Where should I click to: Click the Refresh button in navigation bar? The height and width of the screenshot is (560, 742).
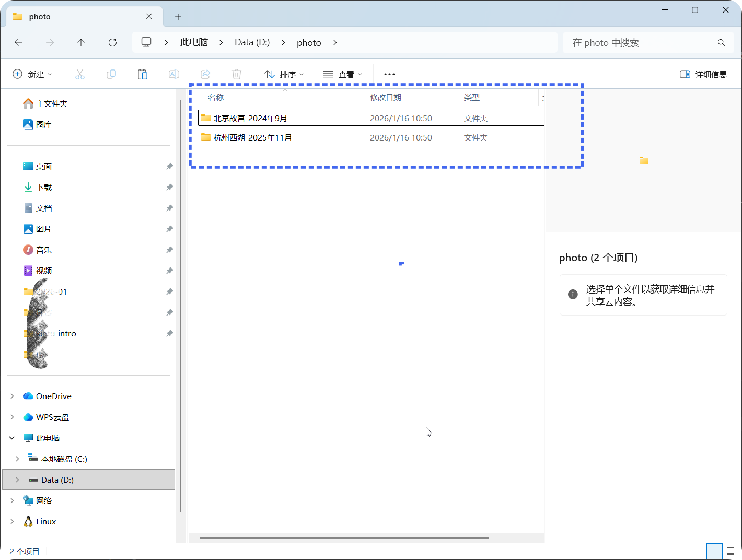click(112, 42)
